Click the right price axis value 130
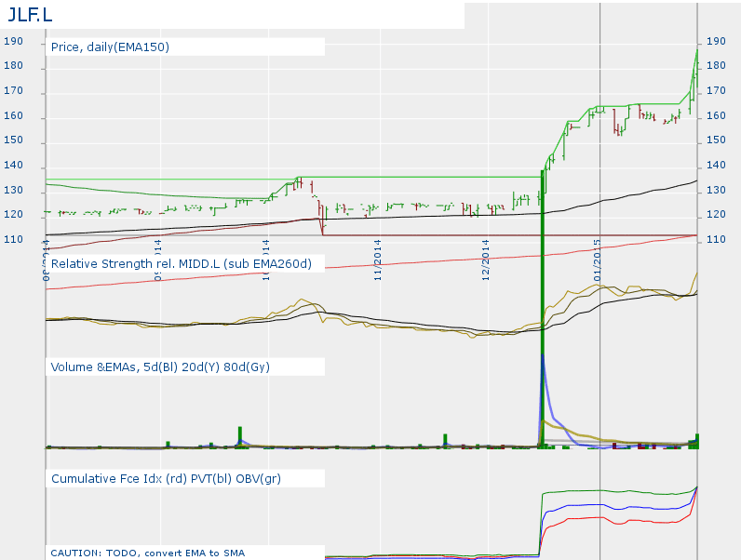This screenshot has width=741, height=560. (716, 190)
